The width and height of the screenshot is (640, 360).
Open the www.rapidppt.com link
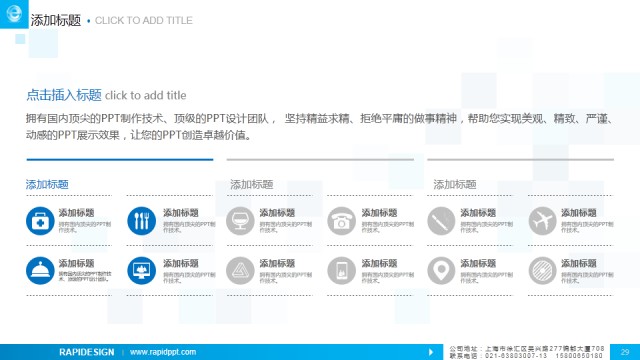click(x=163, y=352)
